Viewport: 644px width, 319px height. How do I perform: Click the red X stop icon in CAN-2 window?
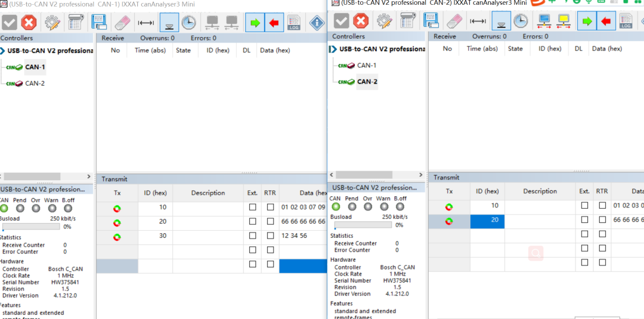click(361, 20)
